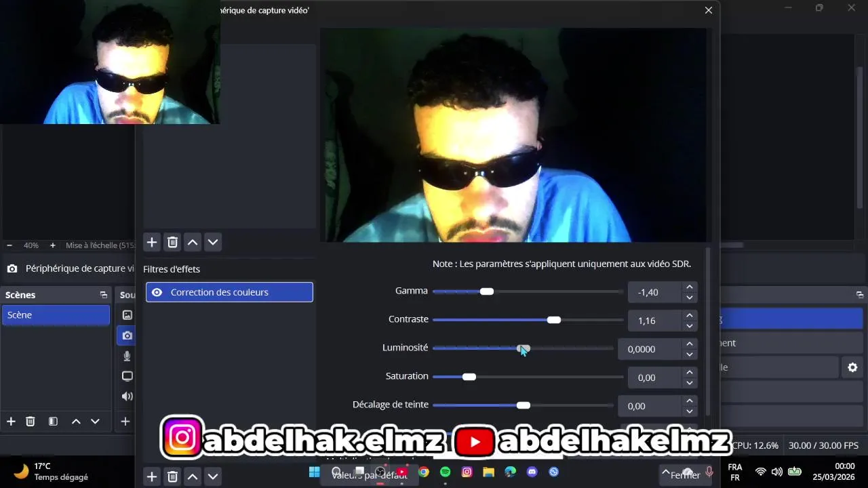This screenshot has width=868, height=488.
Task: Click the float icon of the right Controls dock
Action: tap(860, 295)
